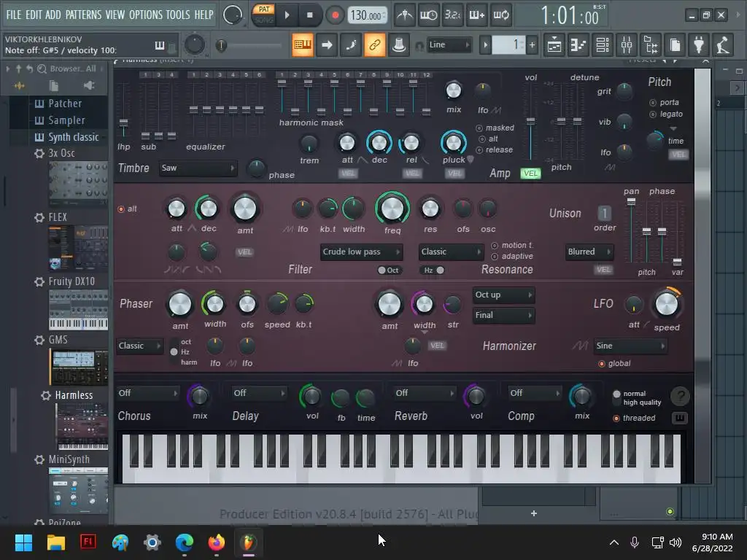Click the right arrow toolbar icon

(327, 45)
